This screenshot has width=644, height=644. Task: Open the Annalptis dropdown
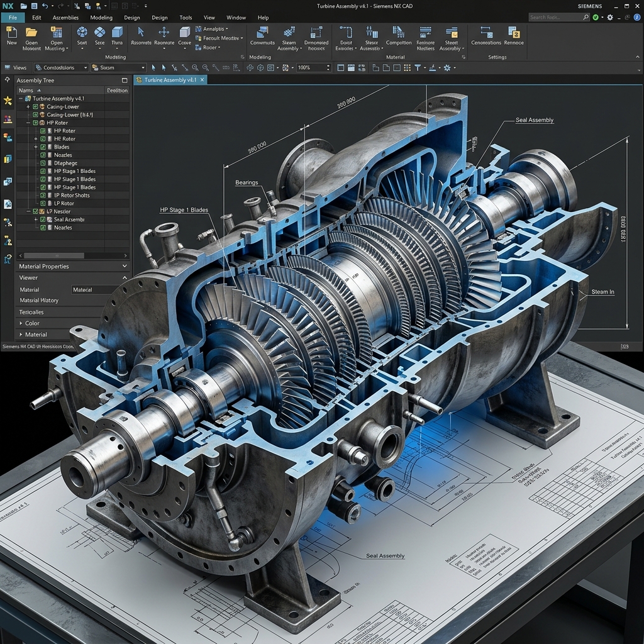tap(211, 29)
